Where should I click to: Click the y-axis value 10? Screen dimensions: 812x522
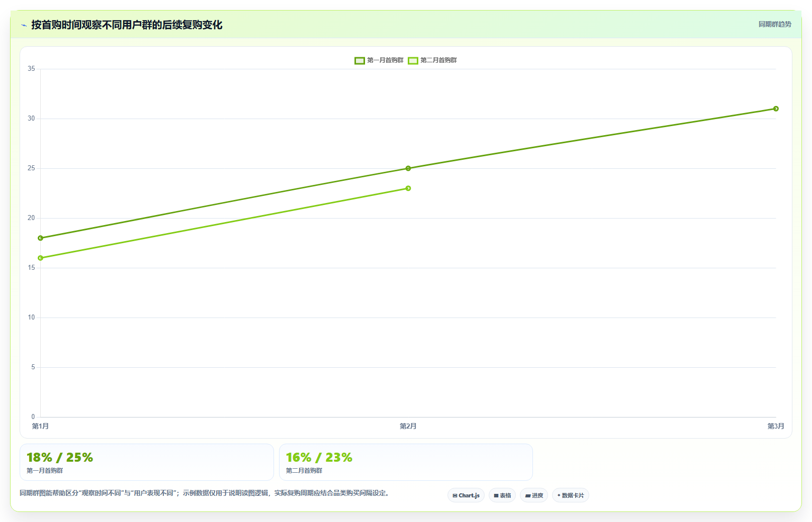point(31,318)
